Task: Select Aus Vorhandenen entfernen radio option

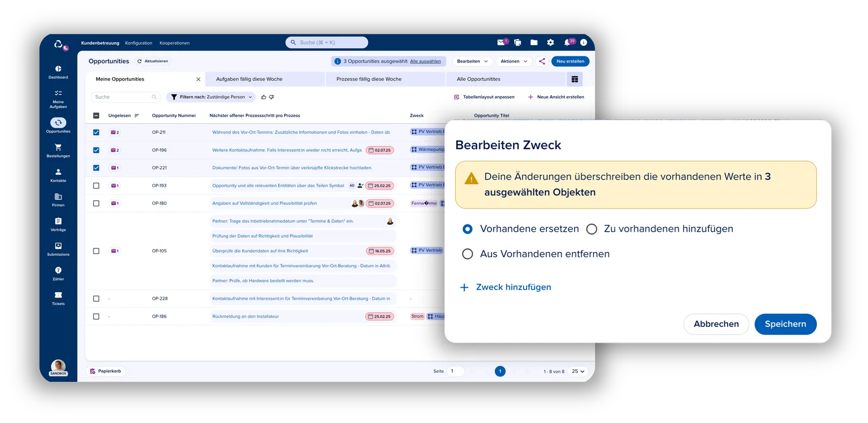Action: point(467,254)
